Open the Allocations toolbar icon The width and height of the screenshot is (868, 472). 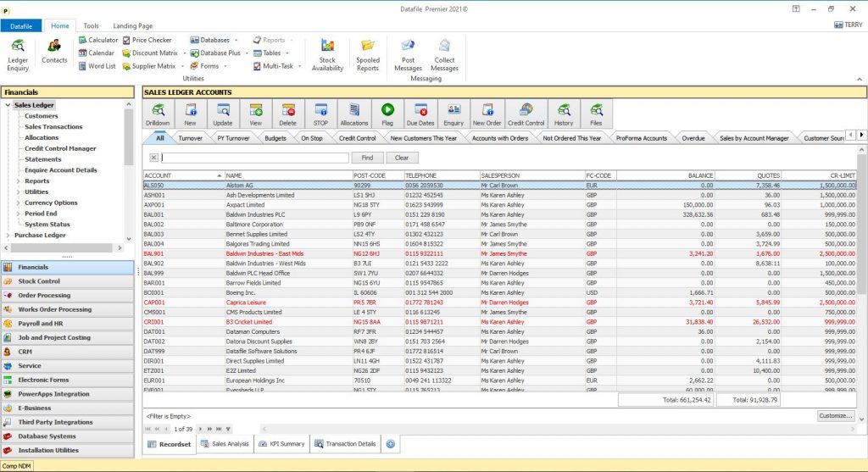click(353, 114)
